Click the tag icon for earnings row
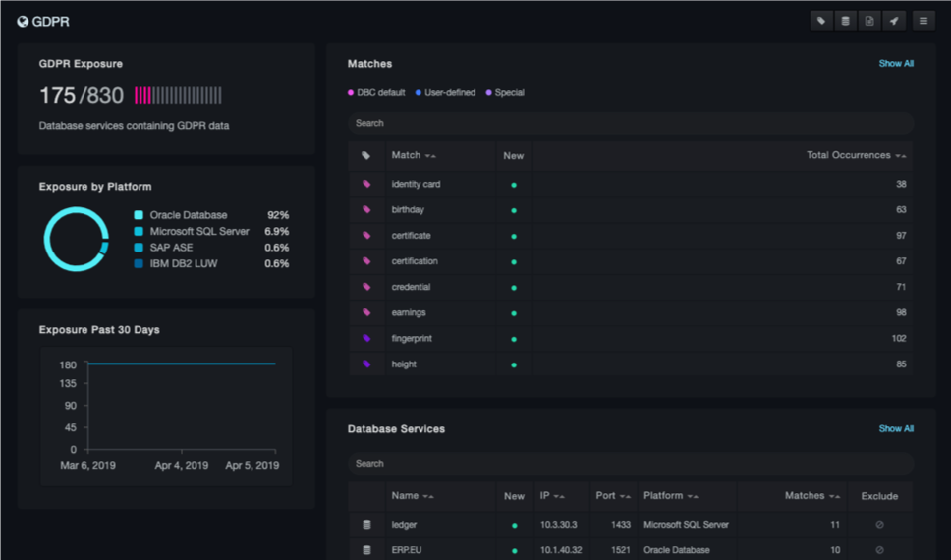 click(x=366, y=312)
